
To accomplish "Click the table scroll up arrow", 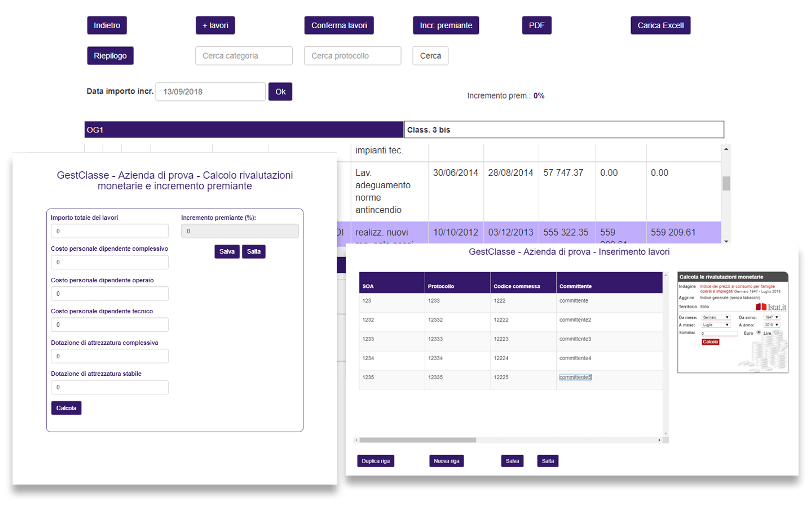I will click(x=726, y=149).
